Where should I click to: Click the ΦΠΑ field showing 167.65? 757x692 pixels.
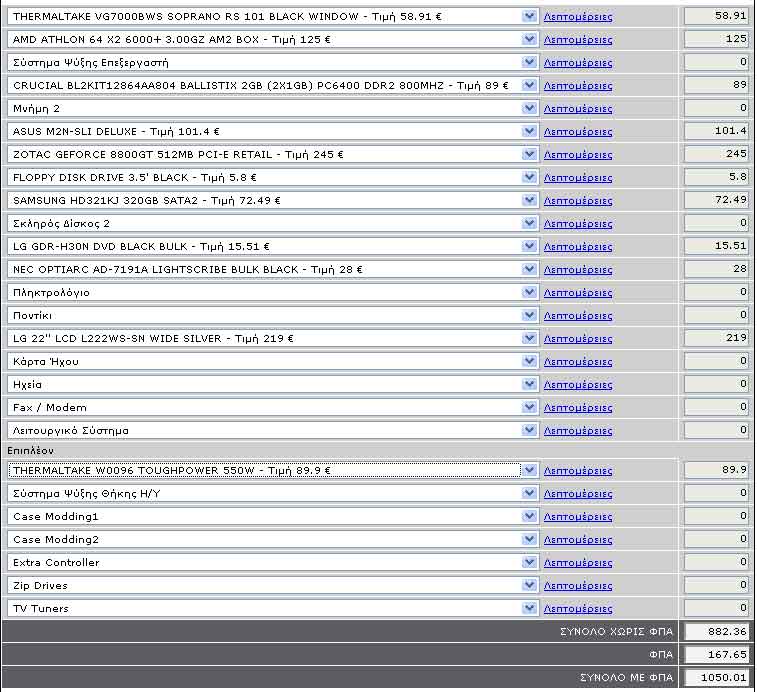coord(716,655)
